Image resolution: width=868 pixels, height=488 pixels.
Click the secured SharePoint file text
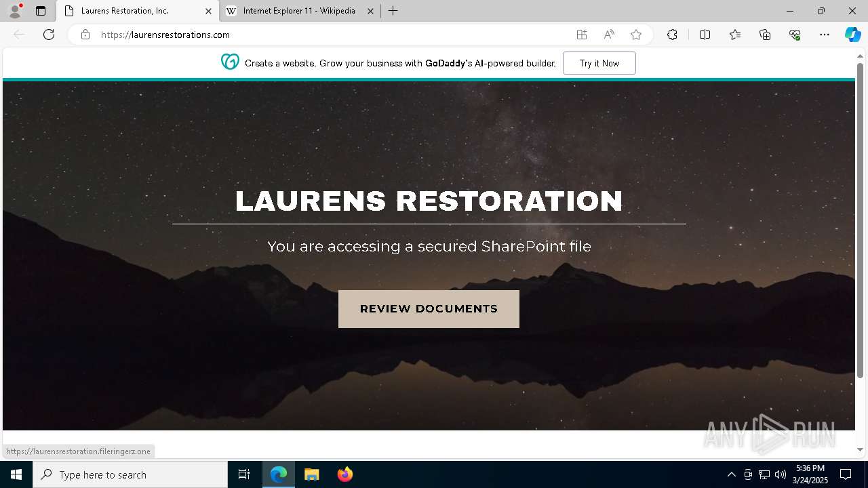(x=429, y=246)
